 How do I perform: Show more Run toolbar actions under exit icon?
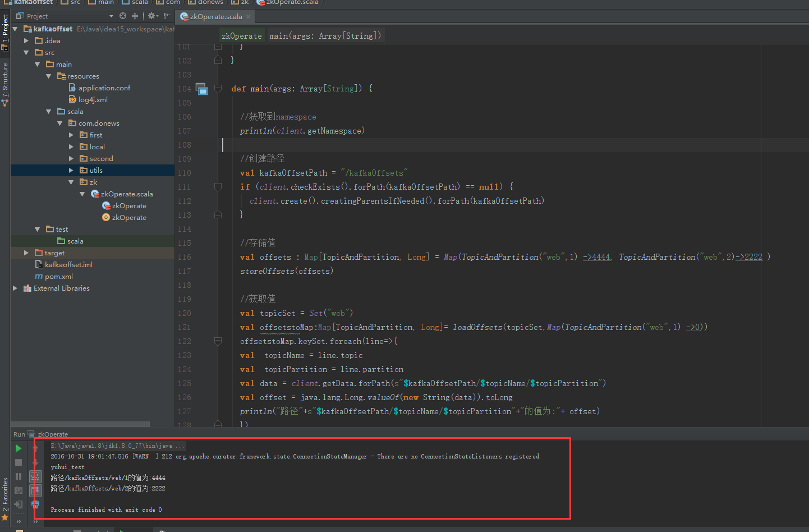point(19,521)
